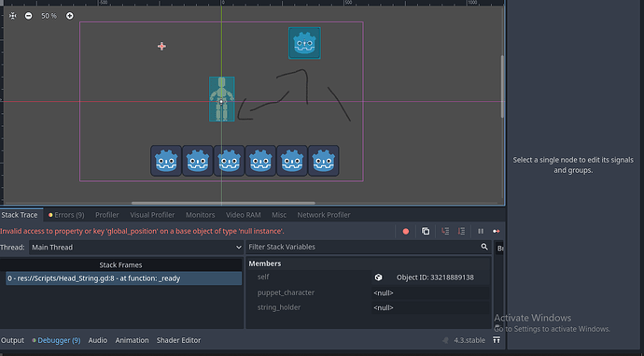Click the puppet_character <null> value
The image size is (644, 356).
tap(430, 292)
